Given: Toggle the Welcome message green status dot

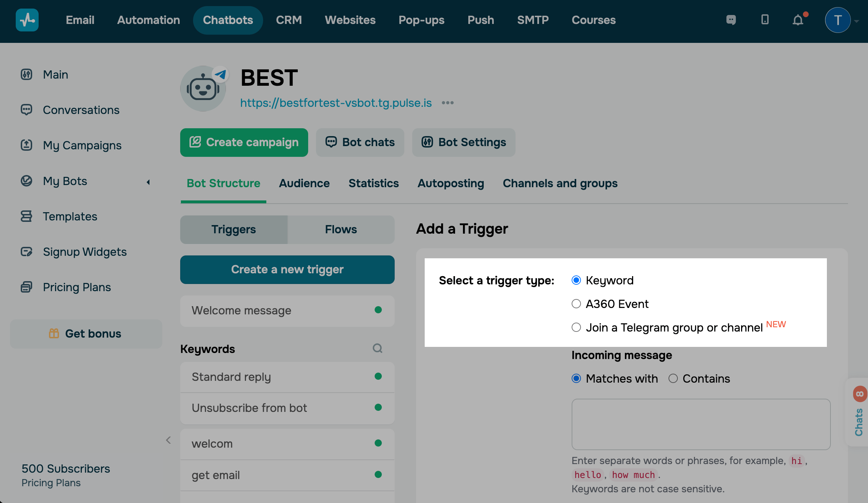Looking at the screenshot, I should click(378, 310).
